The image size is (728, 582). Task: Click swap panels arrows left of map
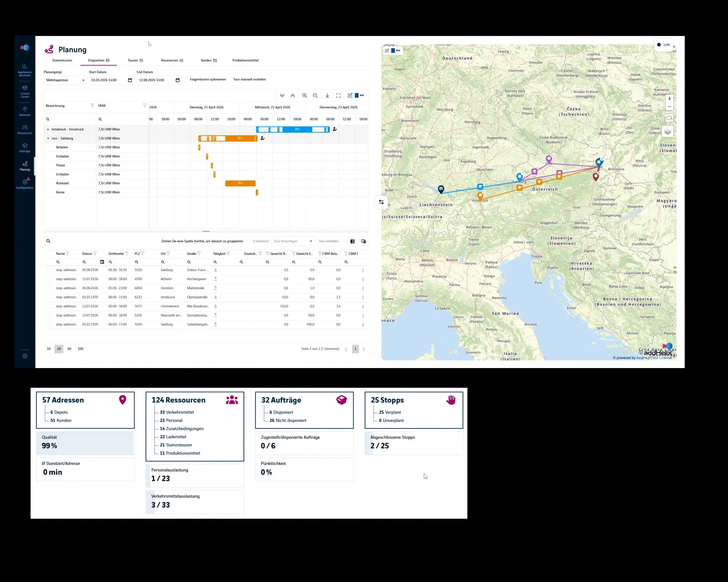(381, 202)
